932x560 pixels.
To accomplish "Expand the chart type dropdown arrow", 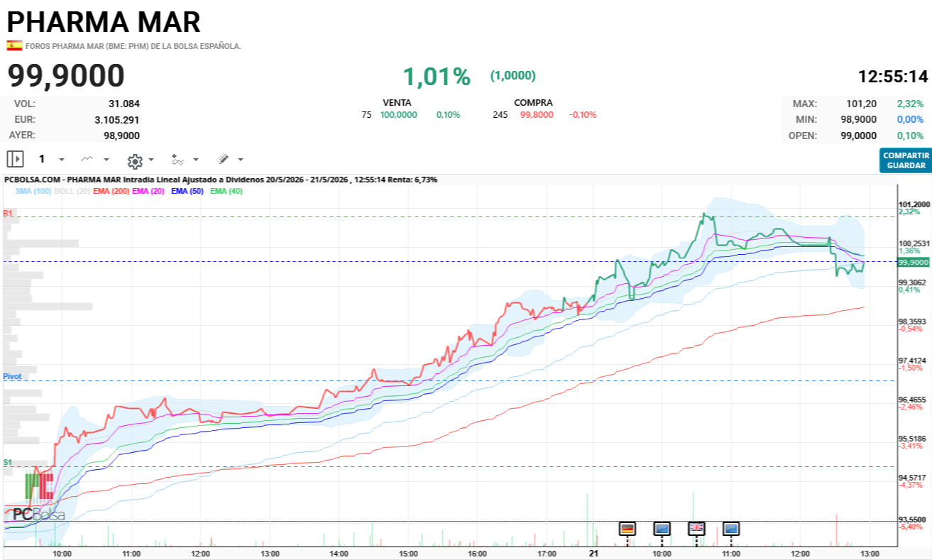I will [x=106, y=160].
